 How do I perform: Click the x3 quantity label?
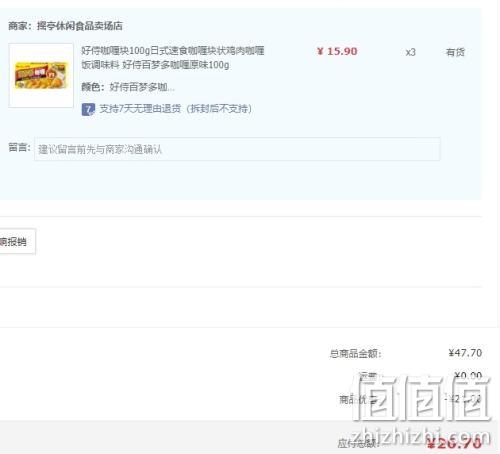point(410,52)
